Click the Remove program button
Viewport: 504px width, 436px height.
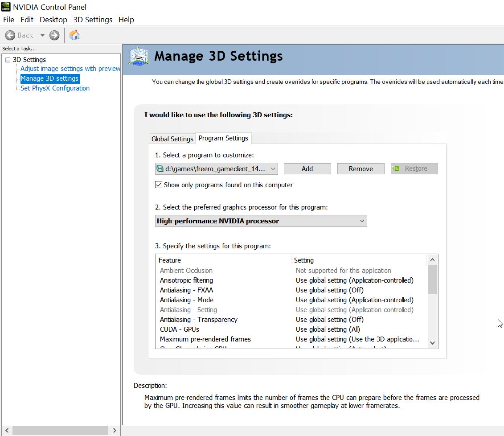(x=361, y=169)
